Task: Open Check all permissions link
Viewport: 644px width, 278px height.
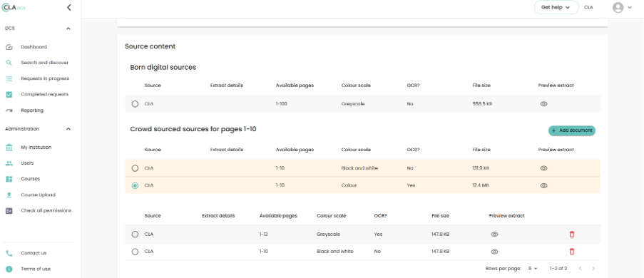Action: tap(46, 211)
